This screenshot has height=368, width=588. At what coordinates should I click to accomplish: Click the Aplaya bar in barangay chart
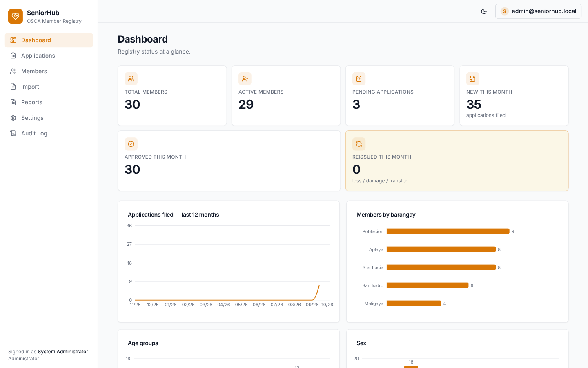point(441,249)
